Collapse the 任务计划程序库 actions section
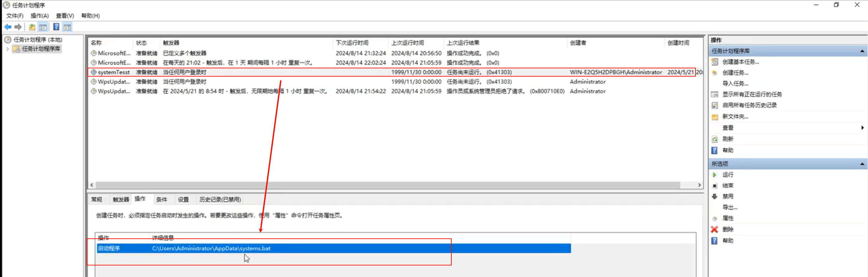Screen dimensions: 868x277 click(x=862, y=51)
